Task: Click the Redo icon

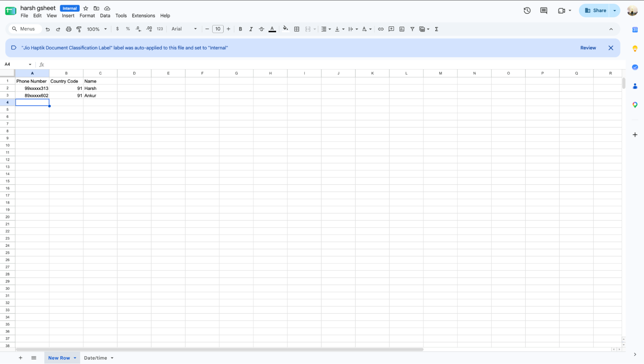Action: pyautogui.click(x=58, y=29)
